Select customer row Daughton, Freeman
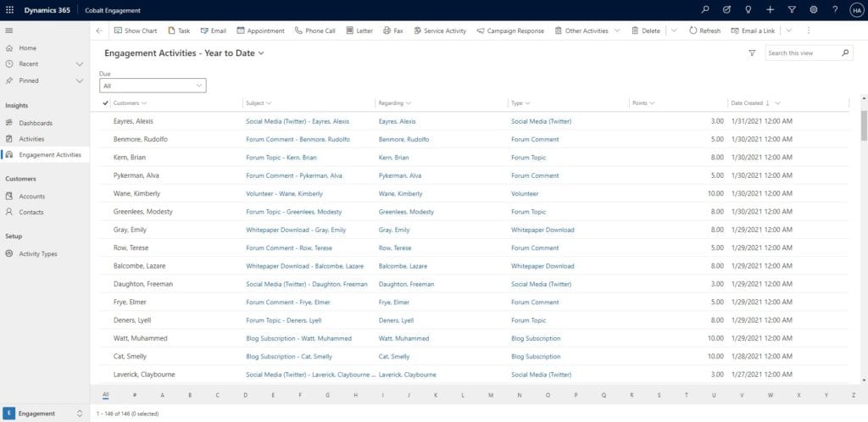Viewport: 868px width, 422px height. coord(142,284)
